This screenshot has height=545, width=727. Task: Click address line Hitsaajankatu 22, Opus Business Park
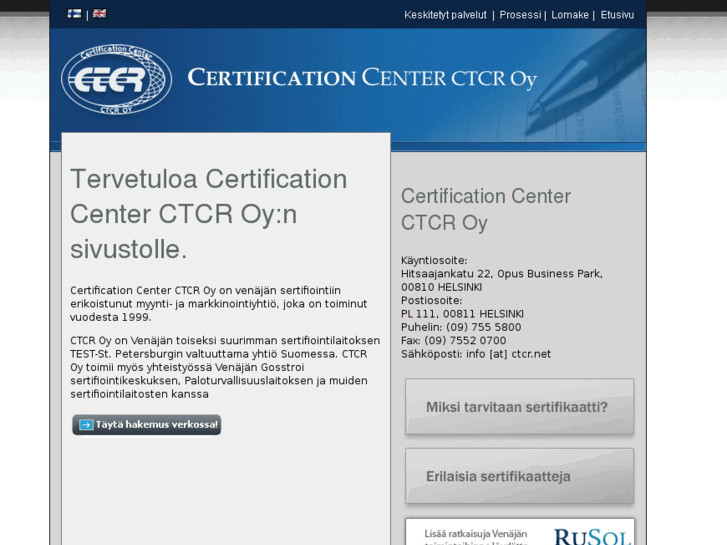pyautogui.click(x=502, y=274)
